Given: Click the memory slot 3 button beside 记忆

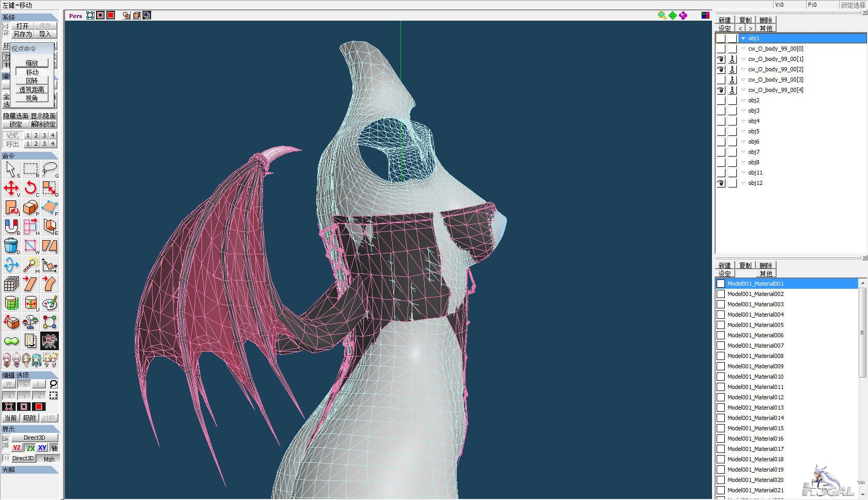Looking at the screenshot, I should (x=44, y=135).
